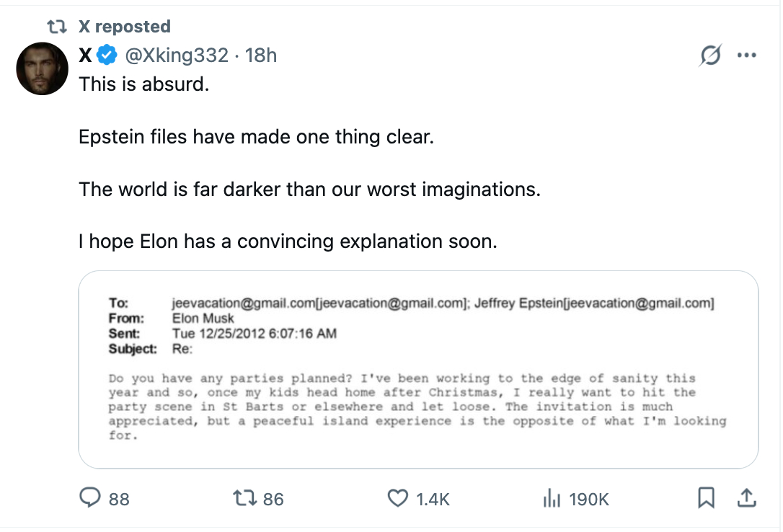
Task: Like the tweet with the heart icon
Action: [398, 498]
